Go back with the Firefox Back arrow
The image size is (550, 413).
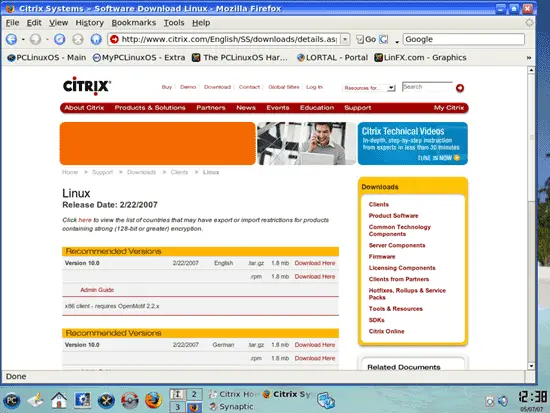click(x=11, y=39)
